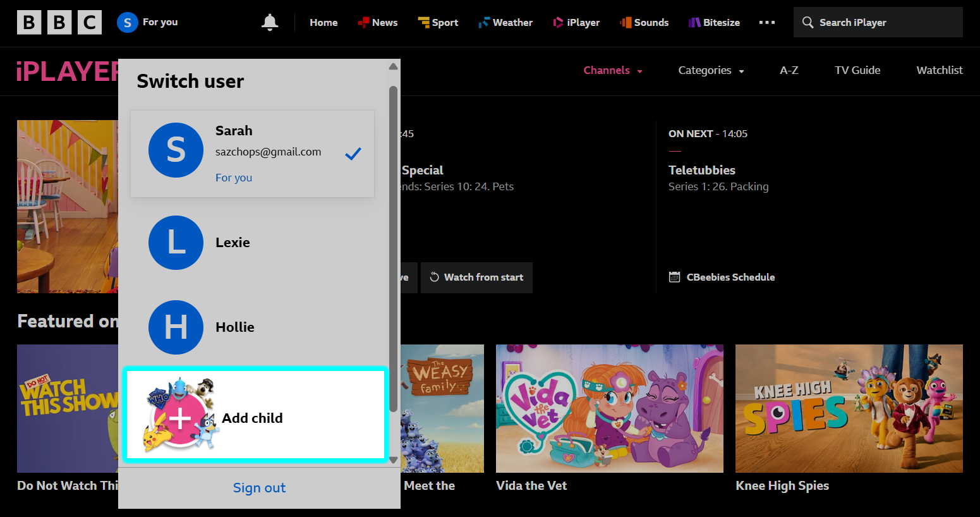Click the red News icon
The image size is (980, 517).
[363, 23]
